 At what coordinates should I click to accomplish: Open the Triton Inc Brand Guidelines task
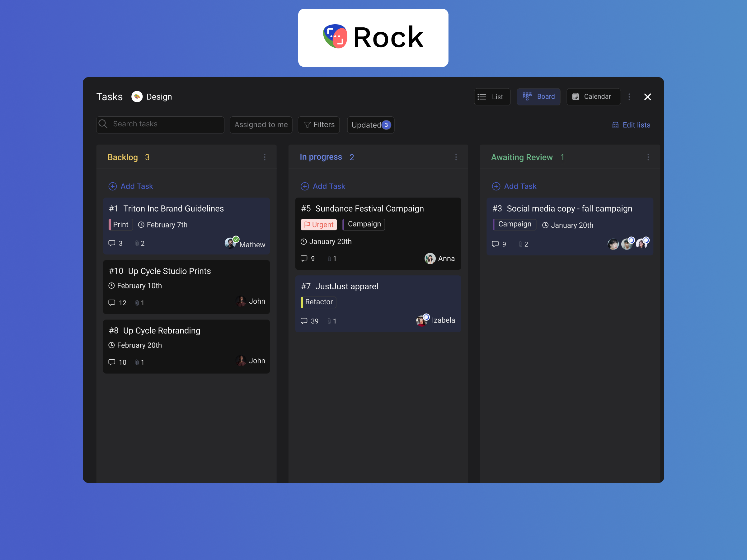pos(186,226)
